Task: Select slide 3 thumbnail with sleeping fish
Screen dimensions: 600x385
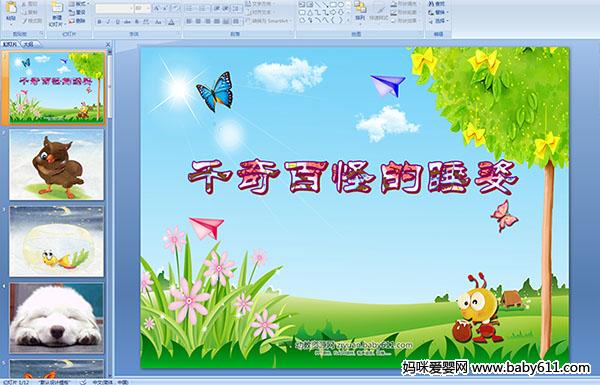Action: tap(57, 241)
